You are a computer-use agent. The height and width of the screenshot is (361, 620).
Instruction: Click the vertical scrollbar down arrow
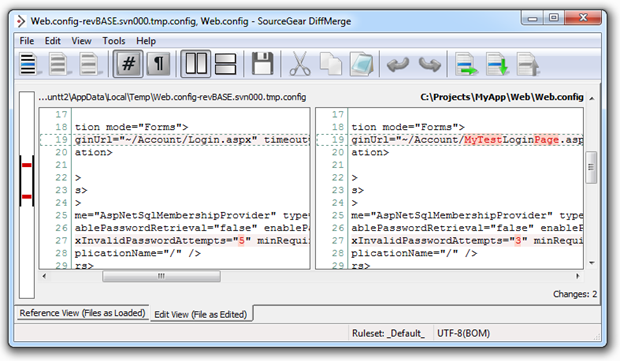point(592,263)
